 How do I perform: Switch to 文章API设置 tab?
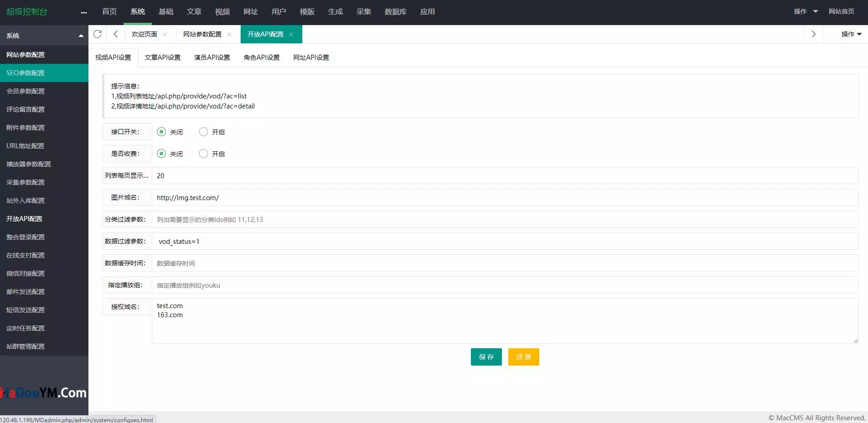pyautogui.click(x=162, y=57)
